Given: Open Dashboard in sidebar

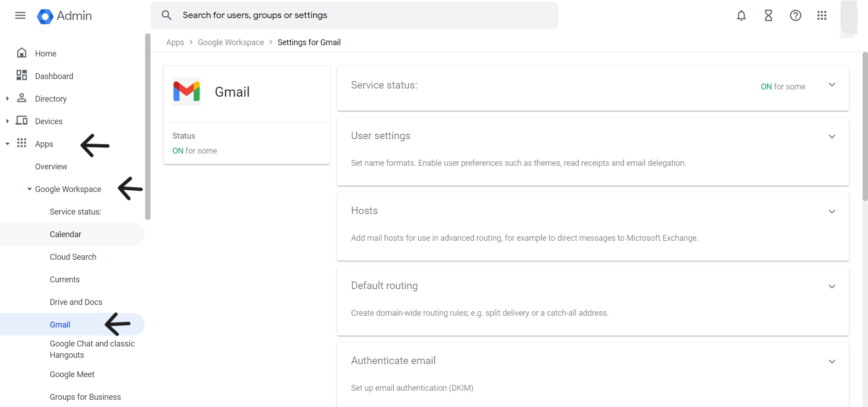Looking at the screenshot, I should (54, 76).
